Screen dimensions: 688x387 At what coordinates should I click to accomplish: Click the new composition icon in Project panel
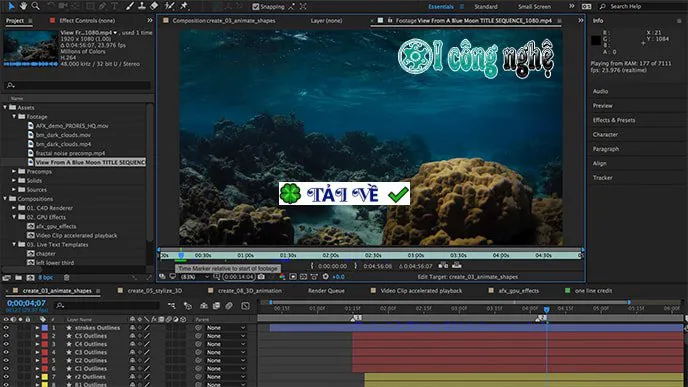30,277
